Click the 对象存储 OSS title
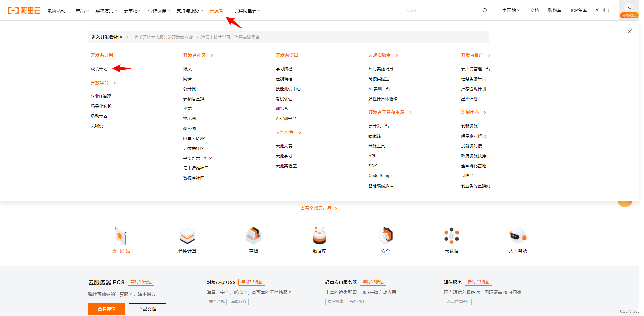This screenshot has width=644, height=316. [x=221, y=283]
